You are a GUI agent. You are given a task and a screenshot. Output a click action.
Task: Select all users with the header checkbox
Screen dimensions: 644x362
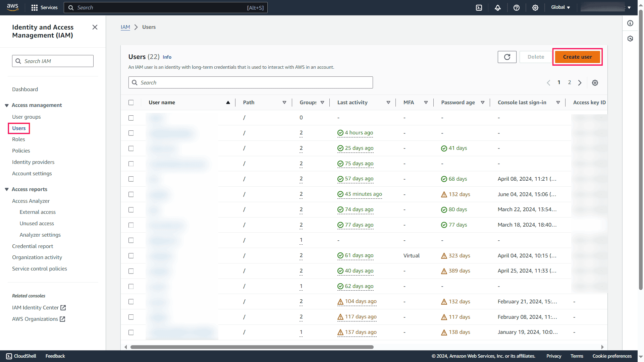pos(131,103)
